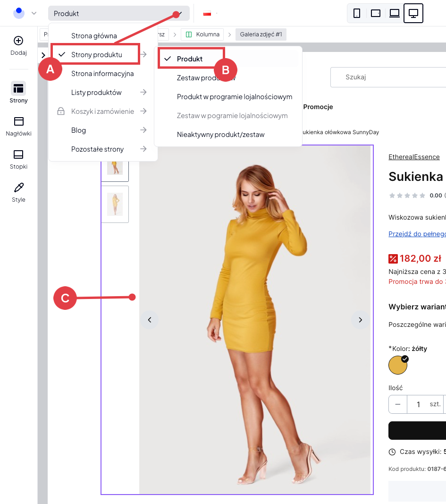Click the dress thumbnail in the gallery

tap(115, 204)
